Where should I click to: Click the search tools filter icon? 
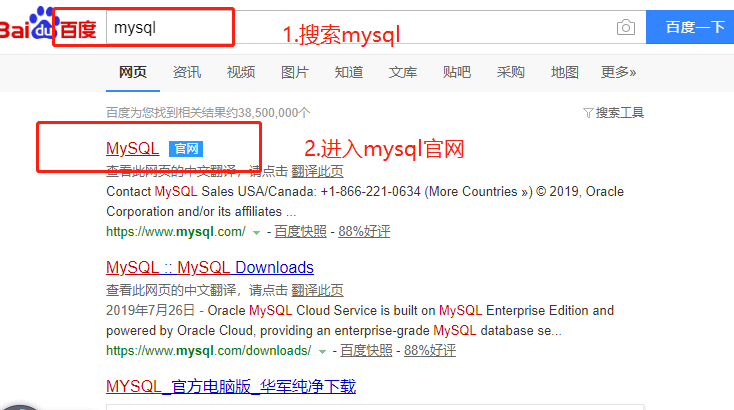tap(588, 113)
